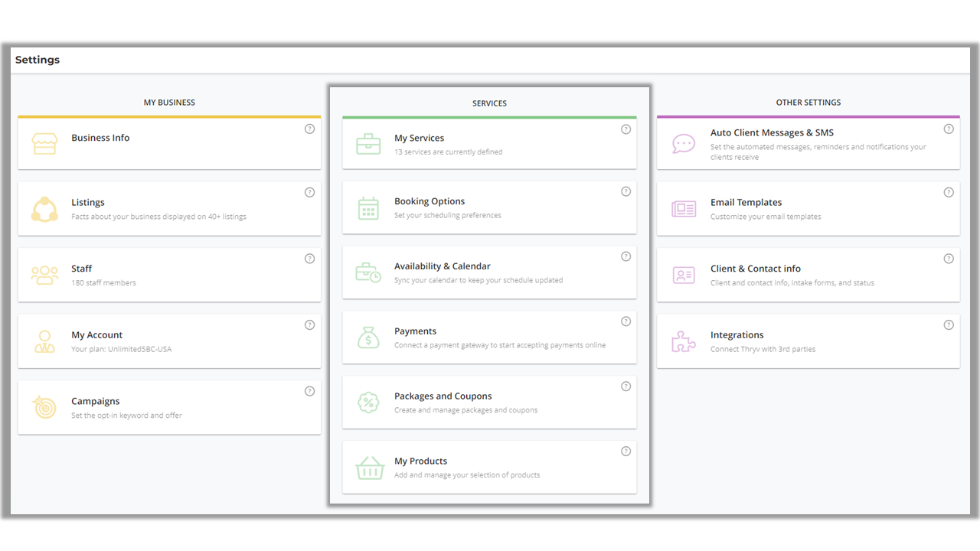Click the My Services briefcase icon
The image size is (980, 551).
coord(368,144)
